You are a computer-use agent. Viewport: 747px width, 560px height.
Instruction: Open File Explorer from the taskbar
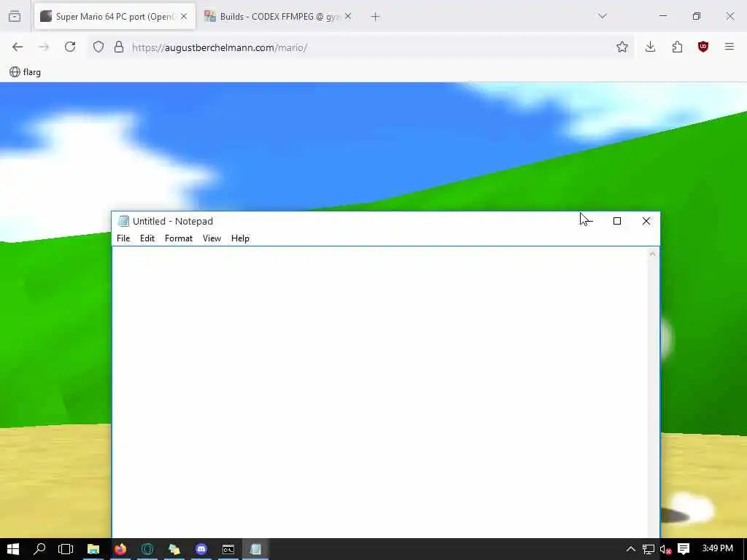pyautogui.click(x=93, y=549)
